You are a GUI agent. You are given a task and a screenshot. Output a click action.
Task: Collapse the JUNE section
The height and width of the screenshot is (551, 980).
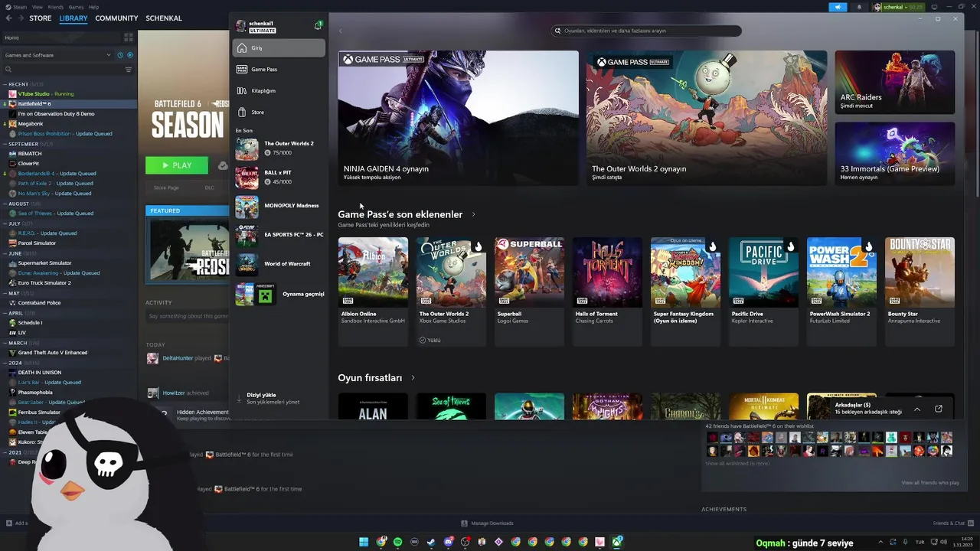click(x=6, y=253)
